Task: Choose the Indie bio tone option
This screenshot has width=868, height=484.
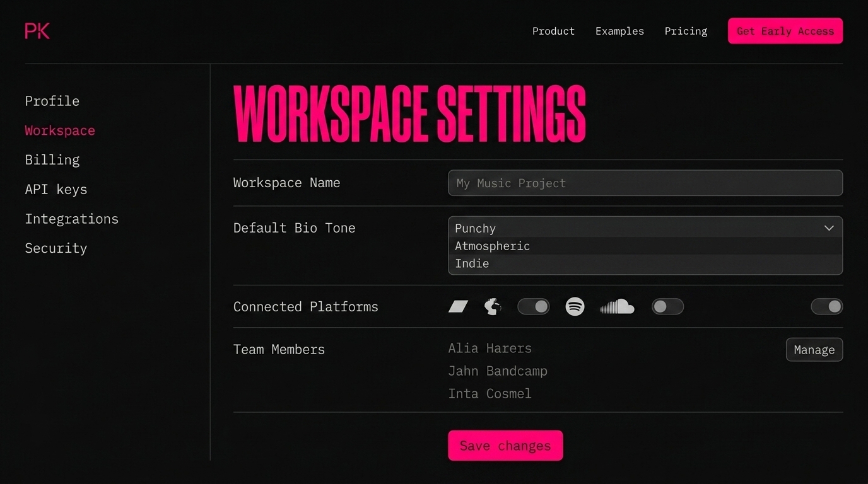Action: pyautogui.click(x=472, y=263)
